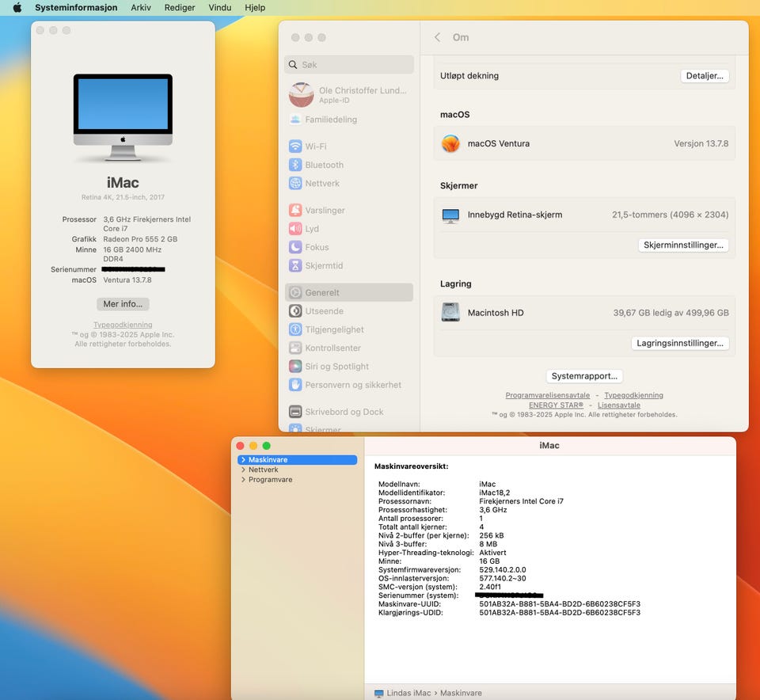Click the macOS Ventura logo icon
The image size is (760, 700).
click(450, 143)
